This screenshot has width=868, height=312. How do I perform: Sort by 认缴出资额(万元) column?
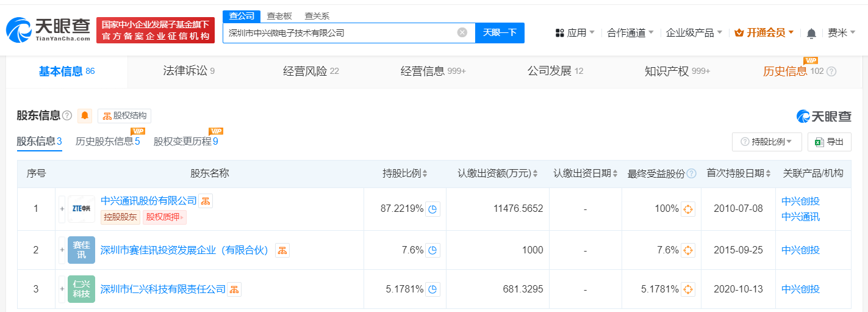535,174
